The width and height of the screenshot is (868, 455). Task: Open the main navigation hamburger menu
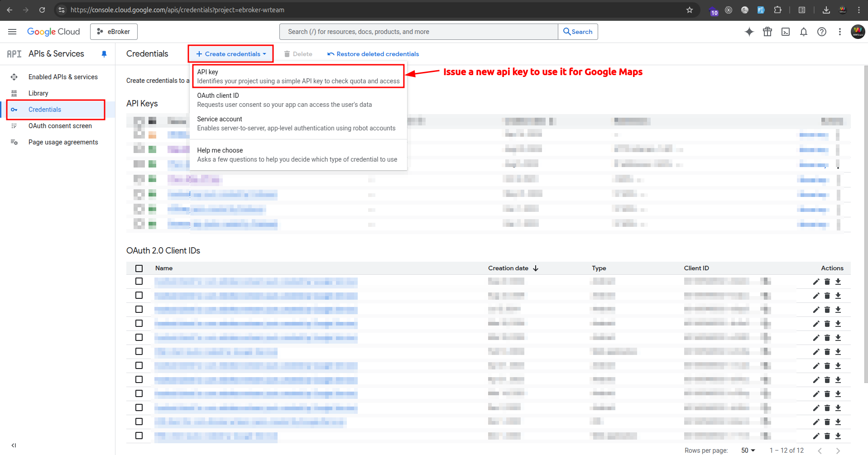click(12, 32)
